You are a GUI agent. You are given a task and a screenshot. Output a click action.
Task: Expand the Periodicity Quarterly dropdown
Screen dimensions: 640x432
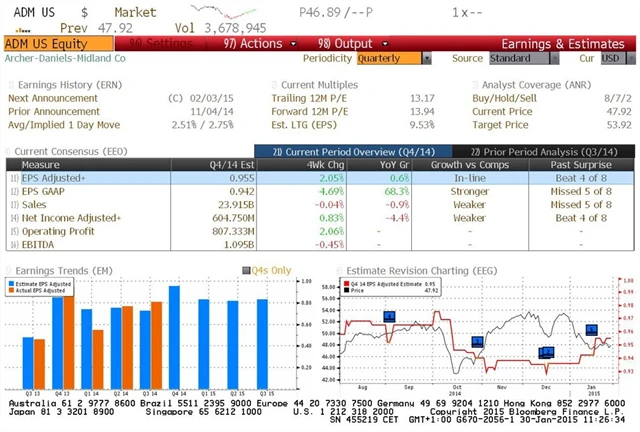pyautogui.click(x=392, y=58)
